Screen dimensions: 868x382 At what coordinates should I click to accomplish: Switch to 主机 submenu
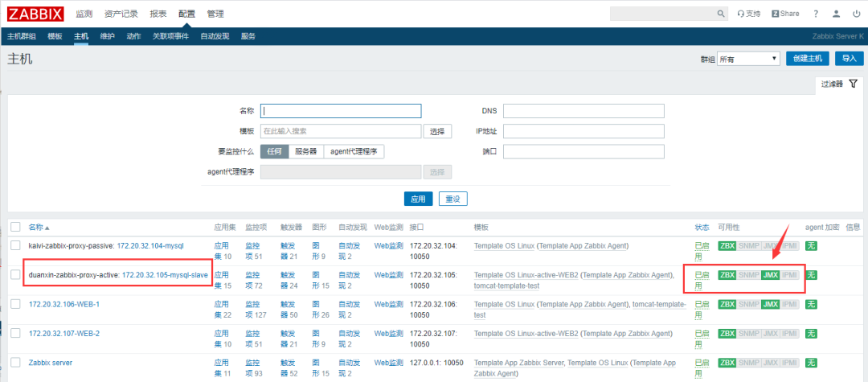[81, 36]
